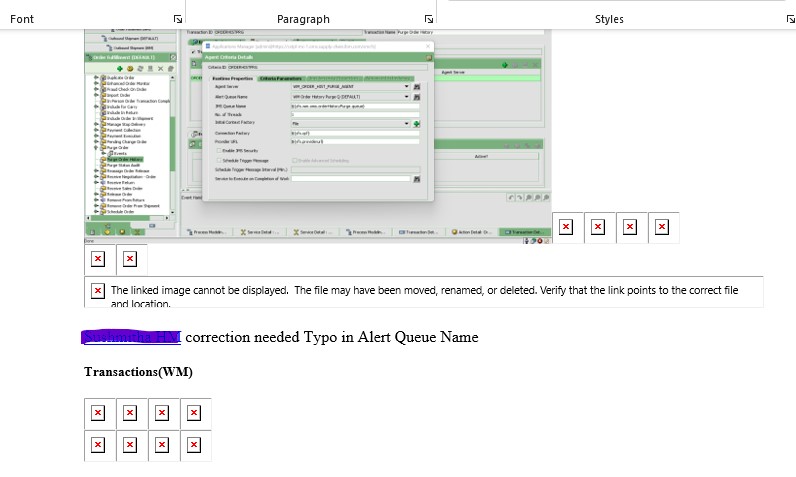Click green plus beside Initial Context Factory
Image resolution: width=796 pixels, height=477 pixels.
417,124
